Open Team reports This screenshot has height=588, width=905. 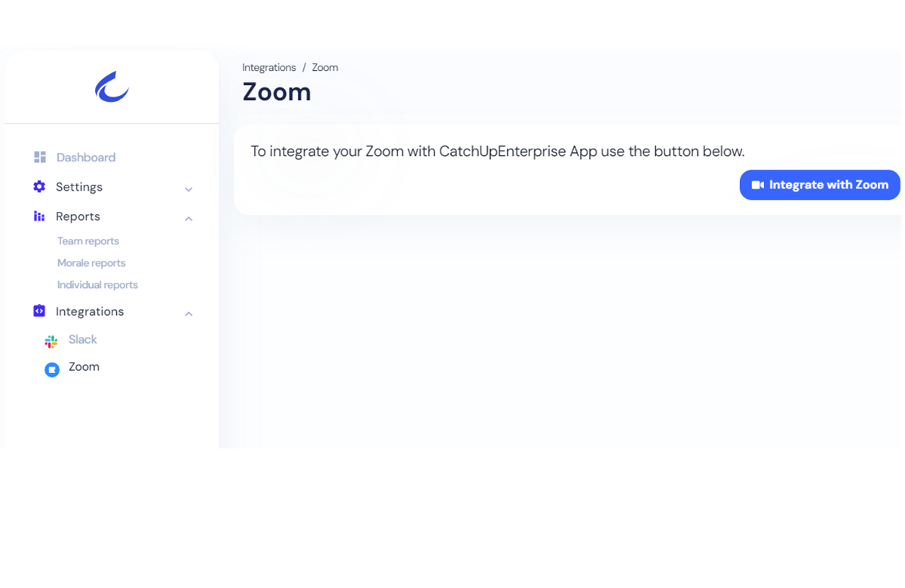(x=88, y=241)
